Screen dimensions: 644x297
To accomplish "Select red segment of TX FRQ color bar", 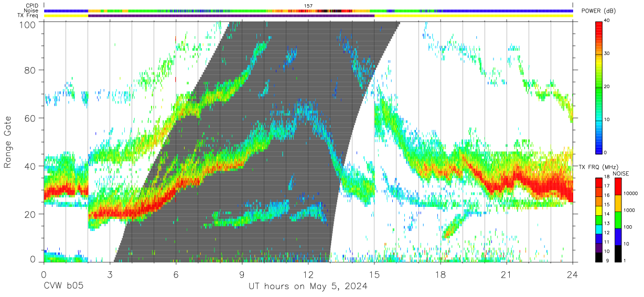I will tap(599, 183).
